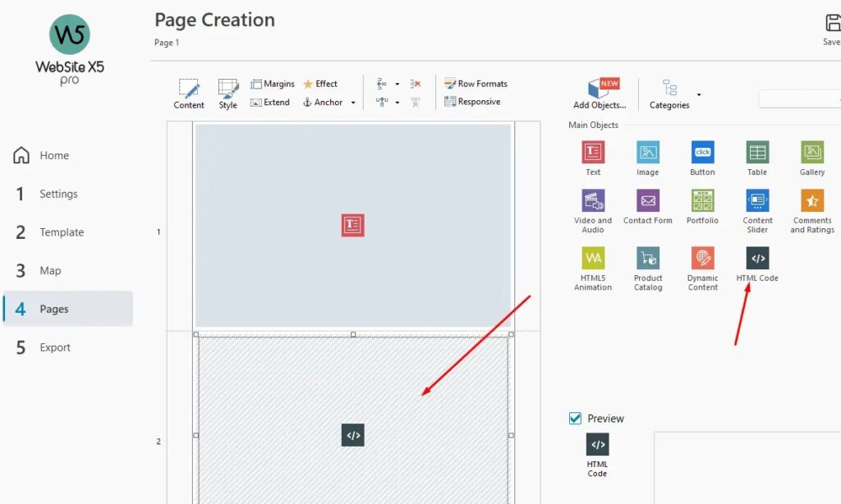Click the delete column icon
The width and height of the screenshot is (841, 504).
pyautogui.click(x=415, y=102)
